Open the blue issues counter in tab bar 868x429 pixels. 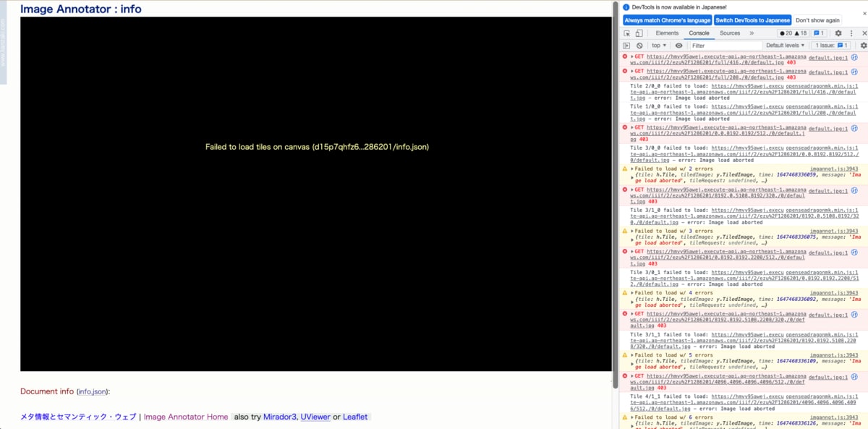(819, 33)
